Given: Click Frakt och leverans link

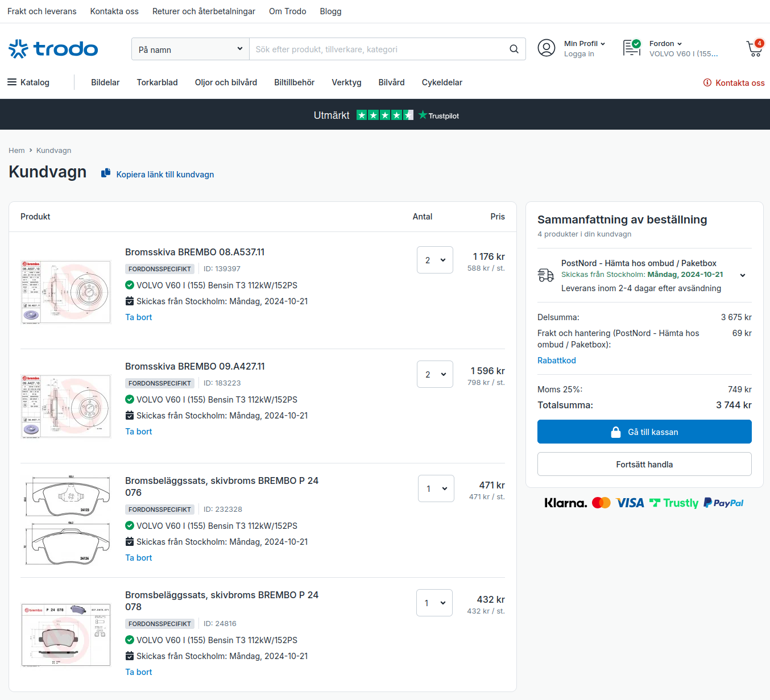Looking at the screenshot, I should pos(42,11).
